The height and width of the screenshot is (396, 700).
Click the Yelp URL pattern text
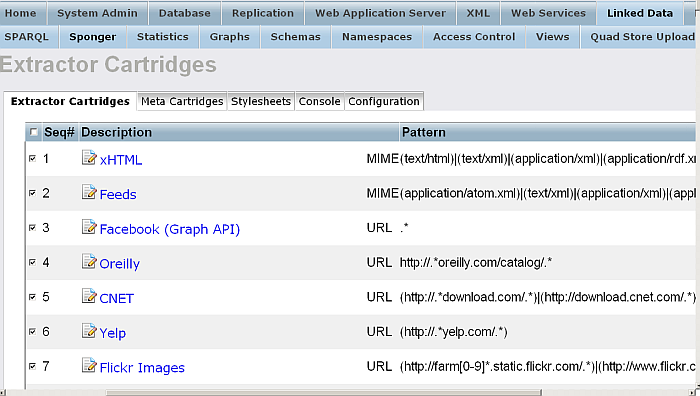pos(454,332)
